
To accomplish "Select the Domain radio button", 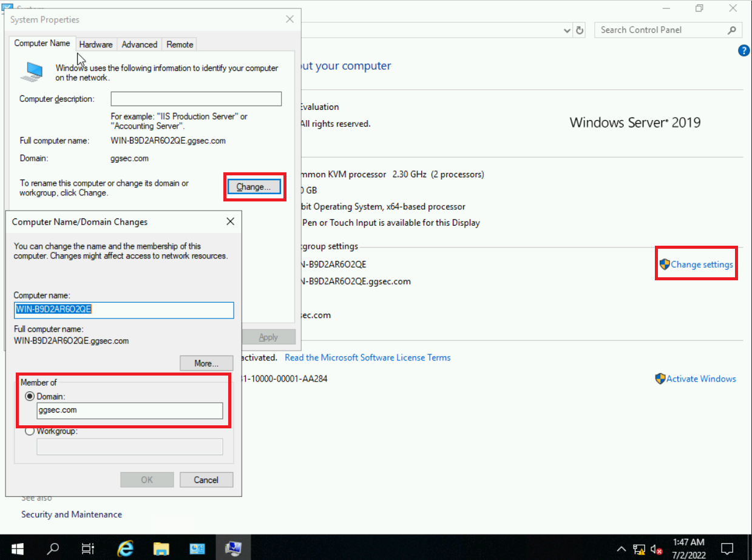I will tap(30, 396).
